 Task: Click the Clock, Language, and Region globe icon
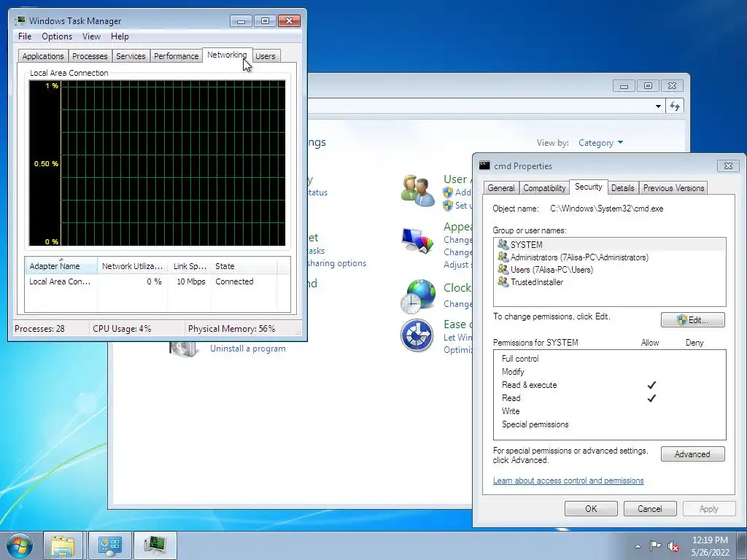click(417, 296)
